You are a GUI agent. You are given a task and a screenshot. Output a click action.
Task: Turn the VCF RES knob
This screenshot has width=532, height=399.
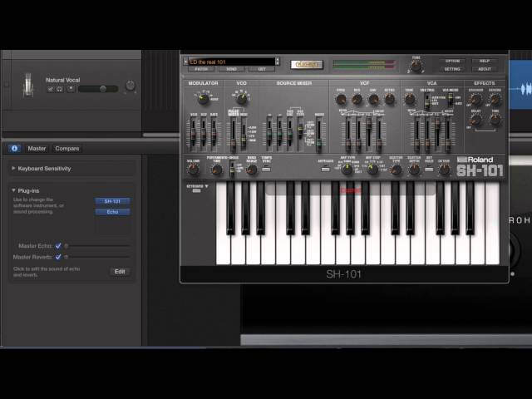357,100
